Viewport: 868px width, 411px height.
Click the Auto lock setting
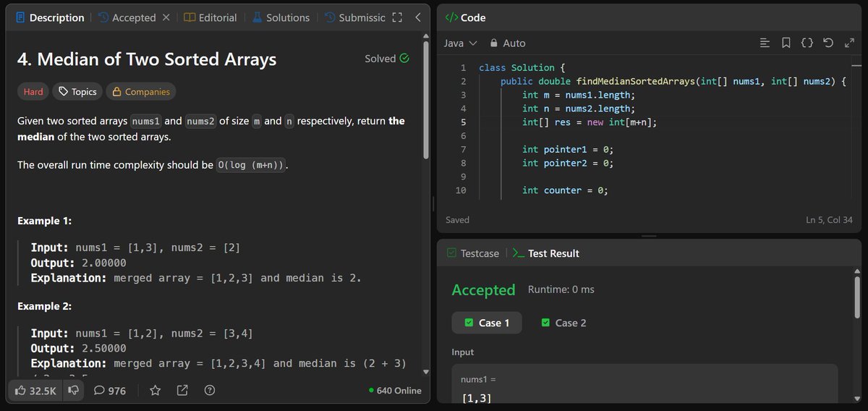point(507,43)
